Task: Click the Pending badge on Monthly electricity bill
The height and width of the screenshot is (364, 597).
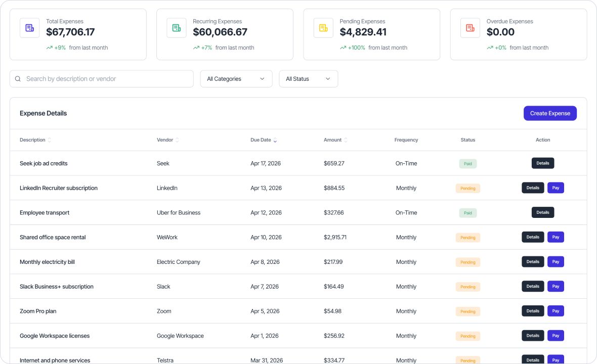Action: (467, 262)
